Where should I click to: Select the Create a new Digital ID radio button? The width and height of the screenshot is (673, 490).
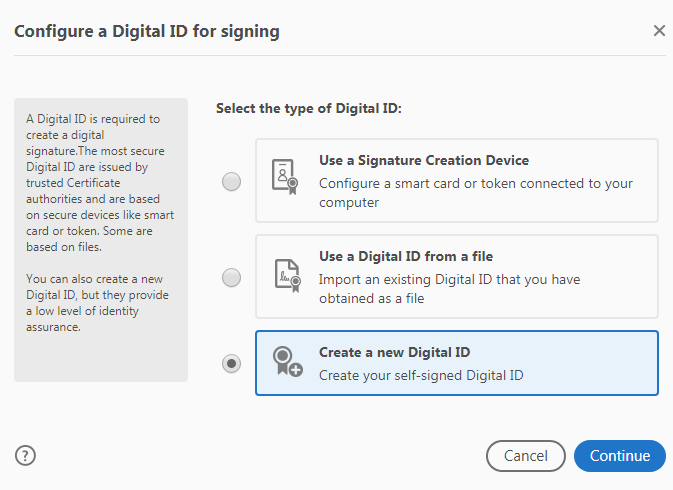pyautogui.click(x=232, y=364)
